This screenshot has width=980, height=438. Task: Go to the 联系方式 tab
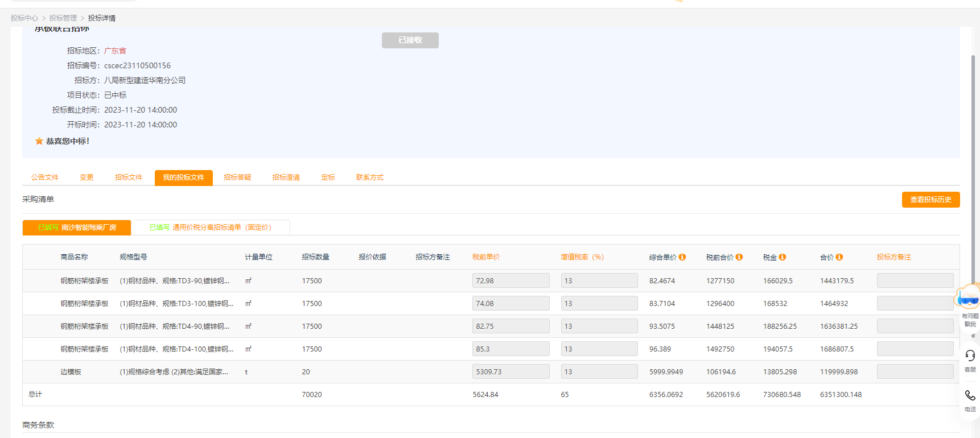(369, 177)
